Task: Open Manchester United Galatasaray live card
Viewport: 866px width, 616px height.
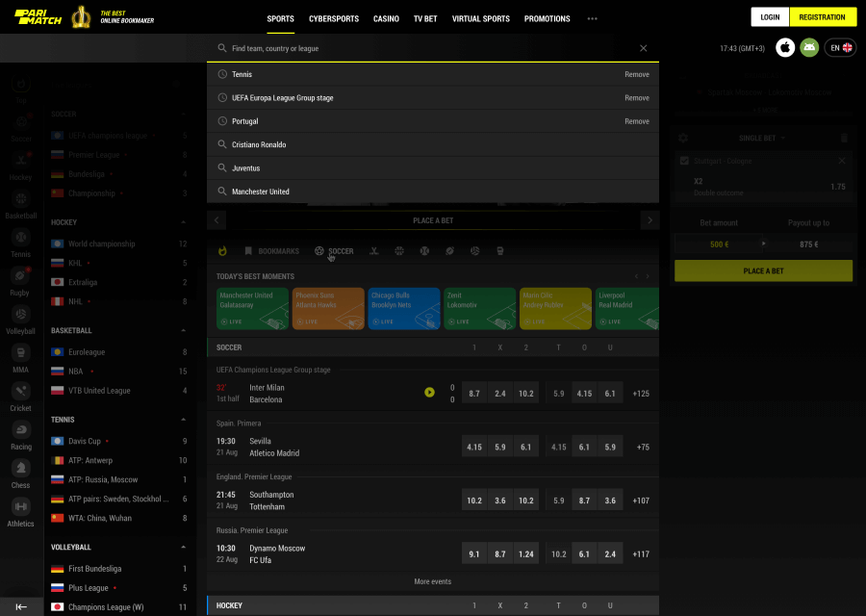Action: [252, 308]
